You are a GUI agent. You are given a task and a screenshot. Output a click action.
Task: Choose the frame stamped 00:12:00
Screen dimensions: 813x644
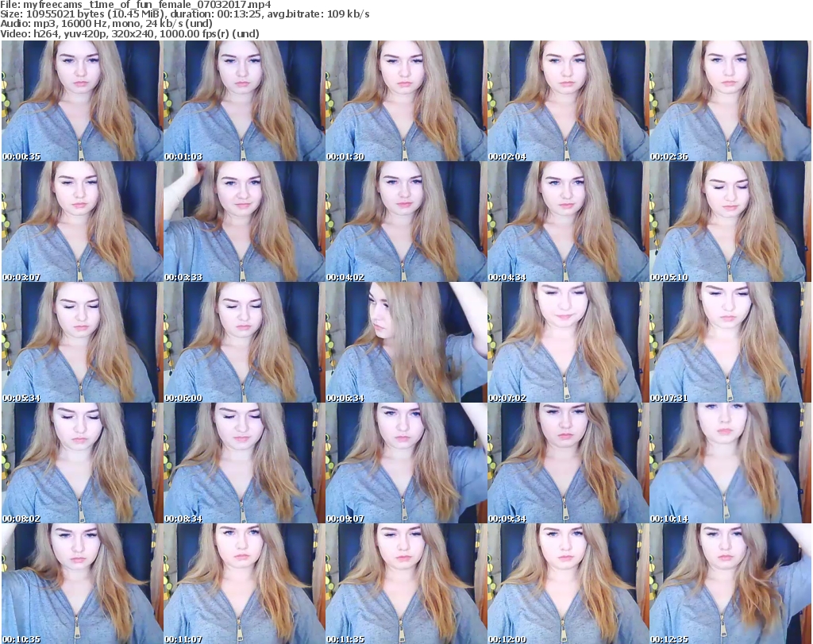tap(568, 584)
